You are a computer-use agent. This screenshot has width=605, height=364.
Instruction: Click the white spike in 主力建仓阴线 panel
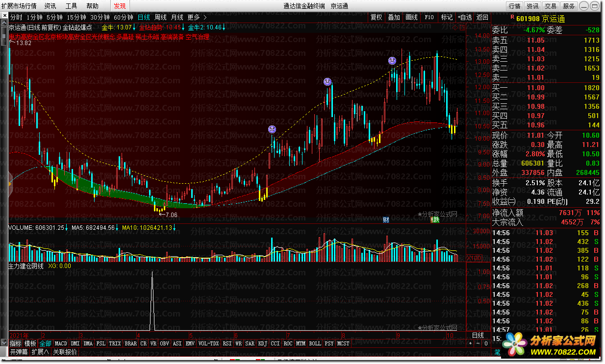[152, 301]
